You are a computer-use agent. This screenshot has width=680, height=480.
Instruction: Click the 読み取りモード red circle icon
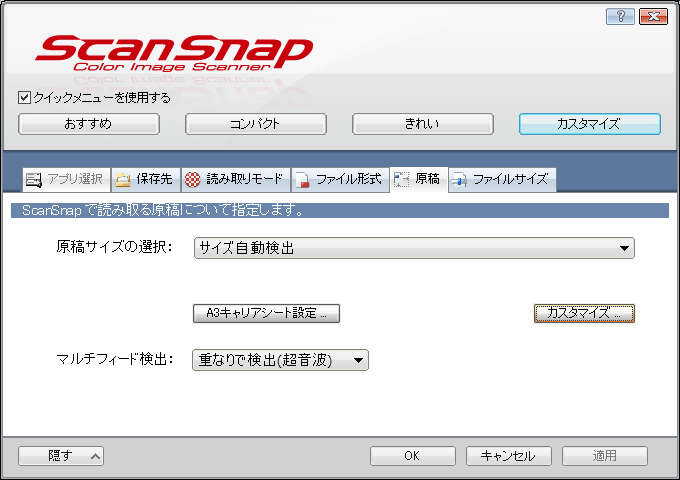click(x=193, y=179)
